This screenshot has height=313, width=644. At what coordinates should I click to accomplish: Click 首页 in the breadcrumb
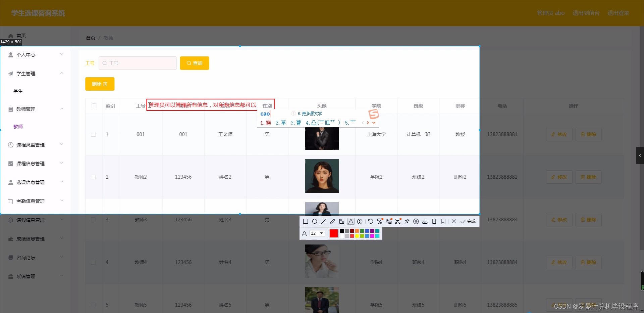click(x=90, y=38)
